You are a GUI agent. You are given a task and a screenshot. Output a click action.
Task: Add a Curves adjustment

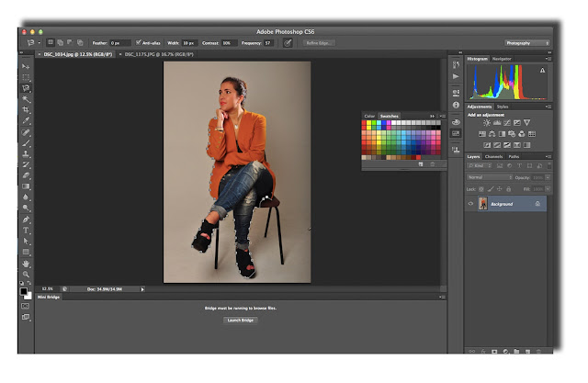tap(507, 122)
